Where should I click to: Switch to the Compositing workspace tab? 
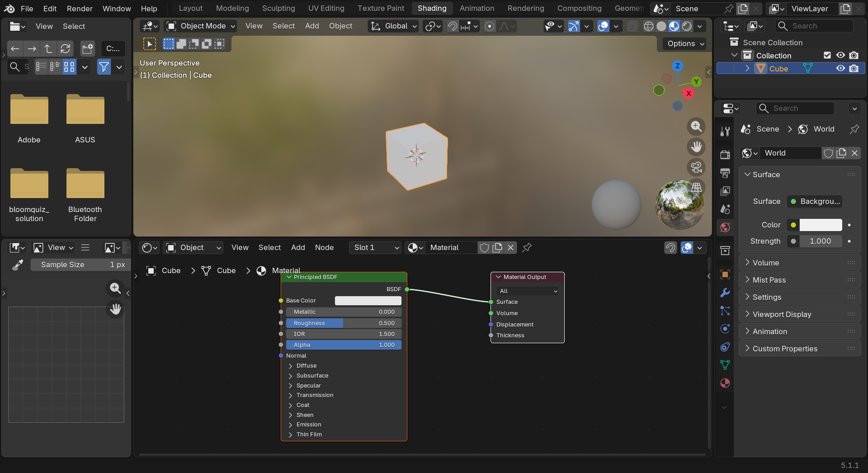579,8
